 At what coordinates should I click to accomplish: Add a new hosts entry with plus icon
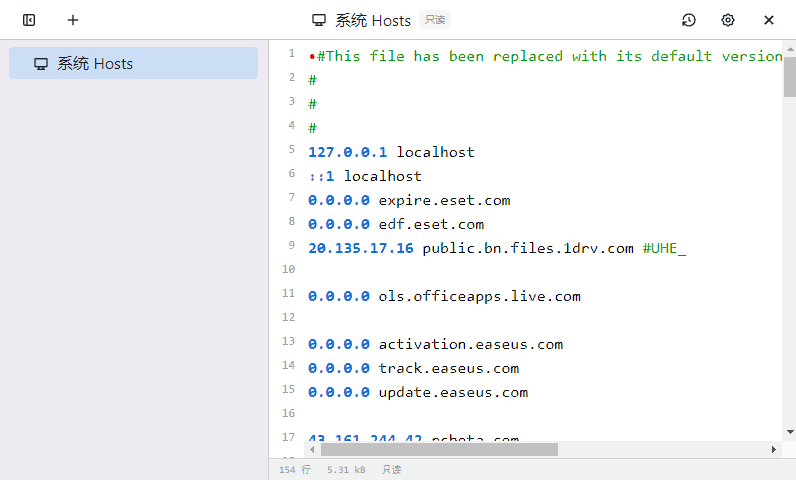pos(73,20)
